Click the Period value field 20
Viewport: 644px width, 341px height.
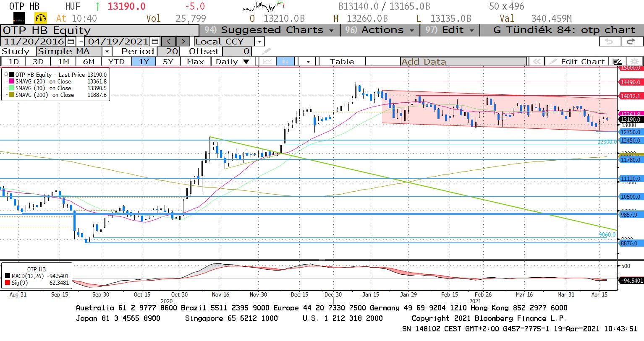[x=168, y=51]
